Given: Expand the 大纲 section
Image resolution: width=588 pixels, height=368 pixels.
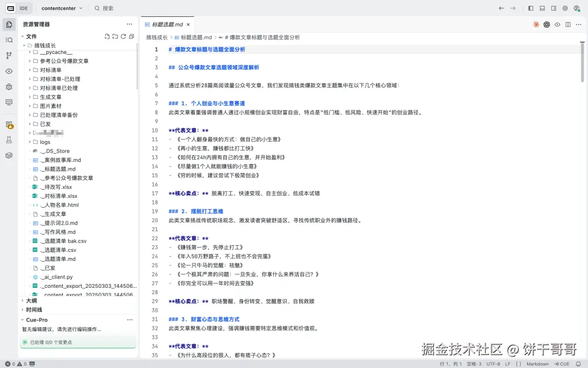Looking at the screenshot, I should 22,300.
